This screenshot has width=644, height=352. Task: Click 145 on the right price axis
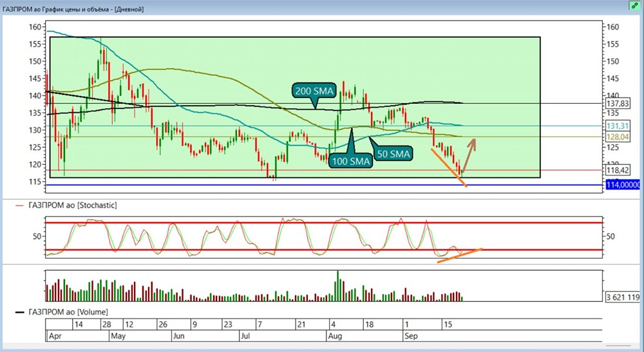pyautogui.click(x=613, y=79)
